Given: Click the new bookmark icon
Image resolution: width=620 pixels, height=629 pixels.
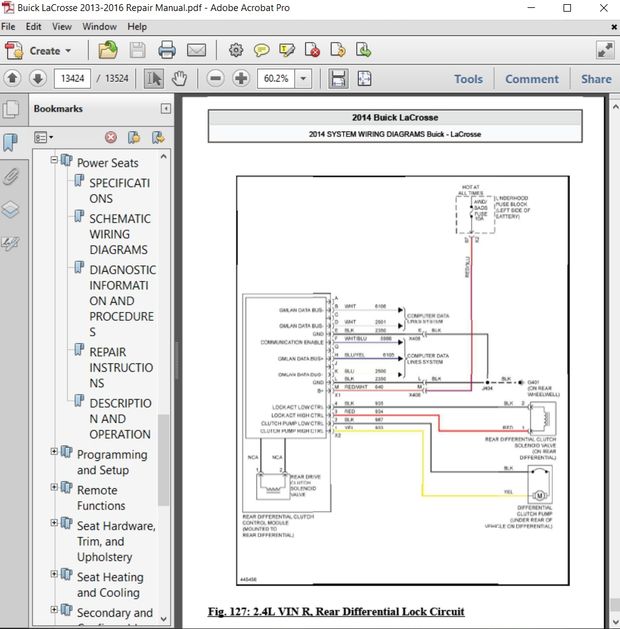Looking at the screenshot, I should click(134, 138).
